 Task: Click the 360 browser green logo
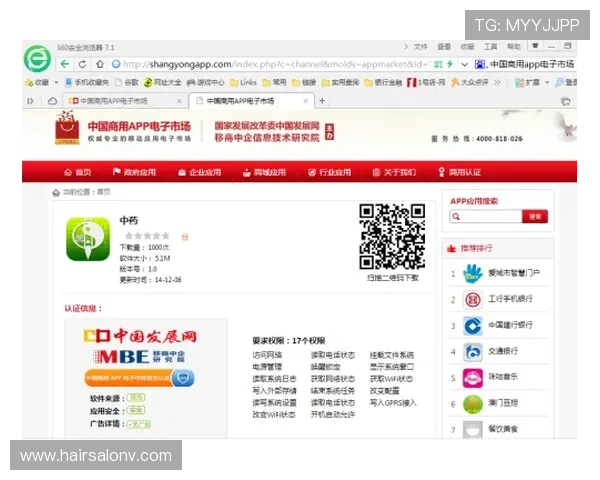pyautogui.click(x=37, y=59)
